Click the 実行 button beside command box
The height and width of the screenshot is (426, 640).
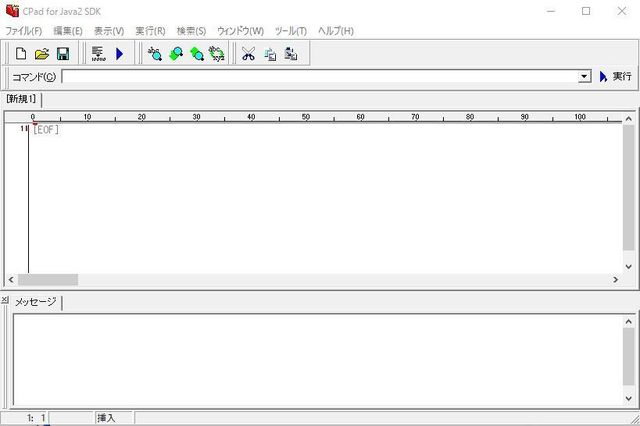pyautogui.click(x=616, y=76)
